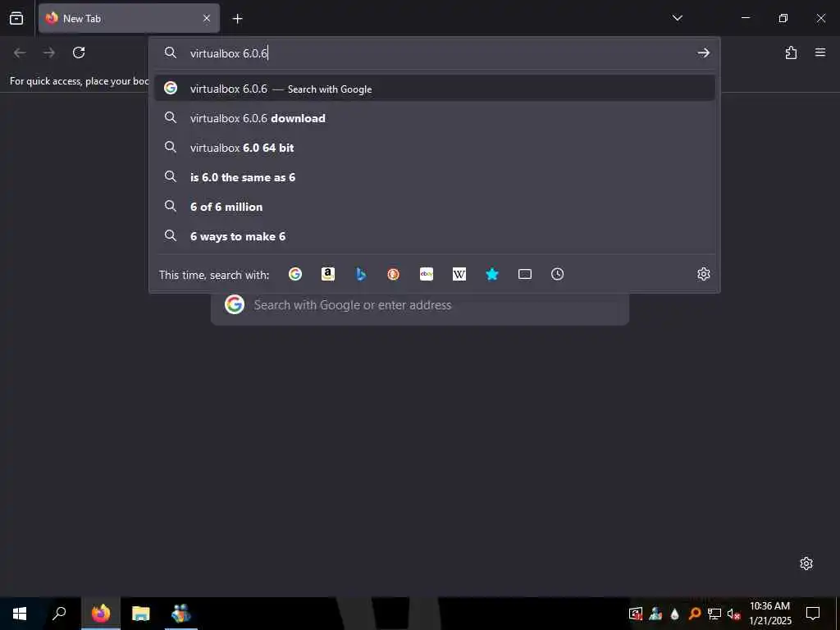
Task: Open the clock showing 10:36 AM
Action: (x=769, y=614)
